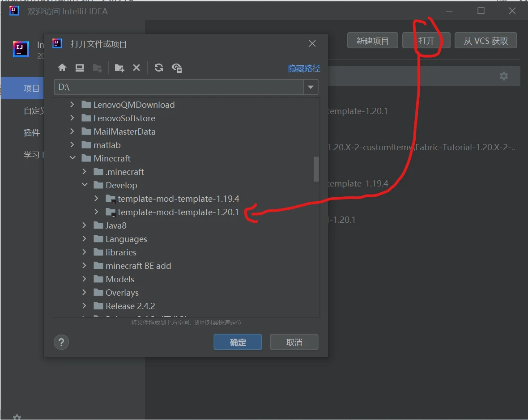Viewport: 528px width, 420px height.
Task: Click the delete X toolbar icon
Action: point(136,68)
